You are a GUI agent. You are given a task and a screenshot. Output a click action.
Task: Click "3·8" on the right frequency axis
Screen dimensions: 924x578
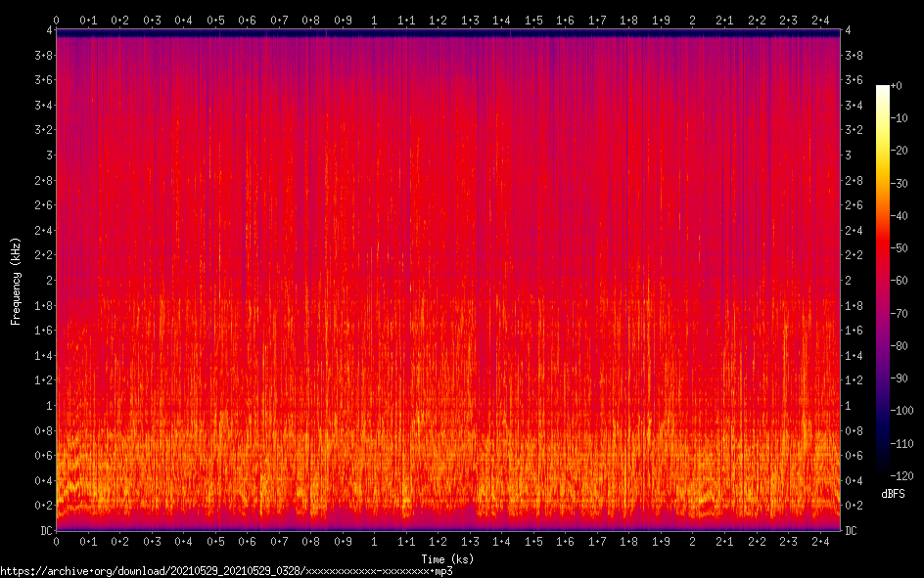tap(854, 56)
